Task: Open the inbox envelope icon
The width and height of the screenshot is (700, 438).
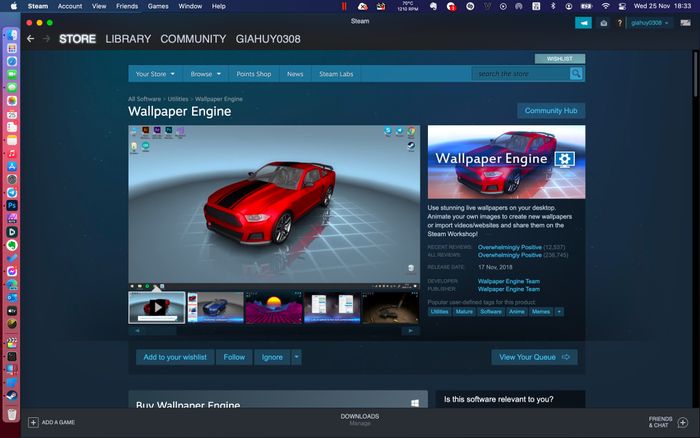Action: (604, 23)
